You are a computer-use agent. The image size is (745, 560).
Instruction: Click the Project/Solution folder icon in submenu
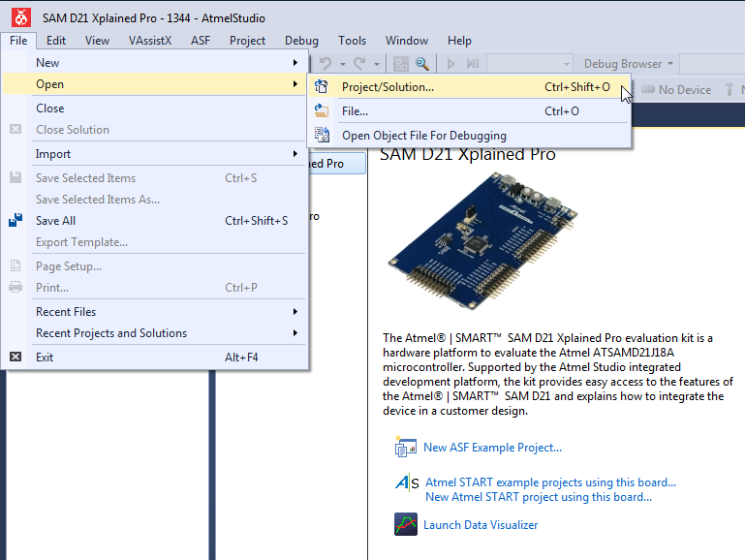(x=323, y=87)
